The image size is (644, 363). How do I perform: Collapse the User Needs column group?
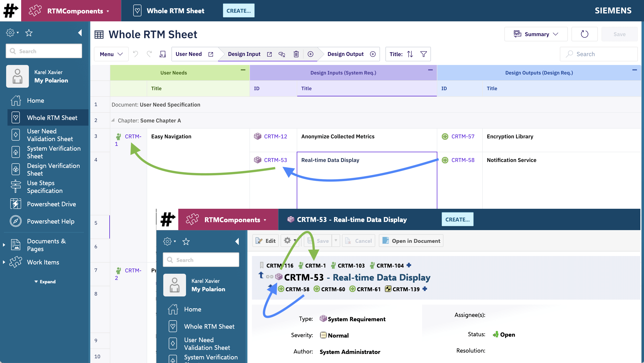coord(243,70)
